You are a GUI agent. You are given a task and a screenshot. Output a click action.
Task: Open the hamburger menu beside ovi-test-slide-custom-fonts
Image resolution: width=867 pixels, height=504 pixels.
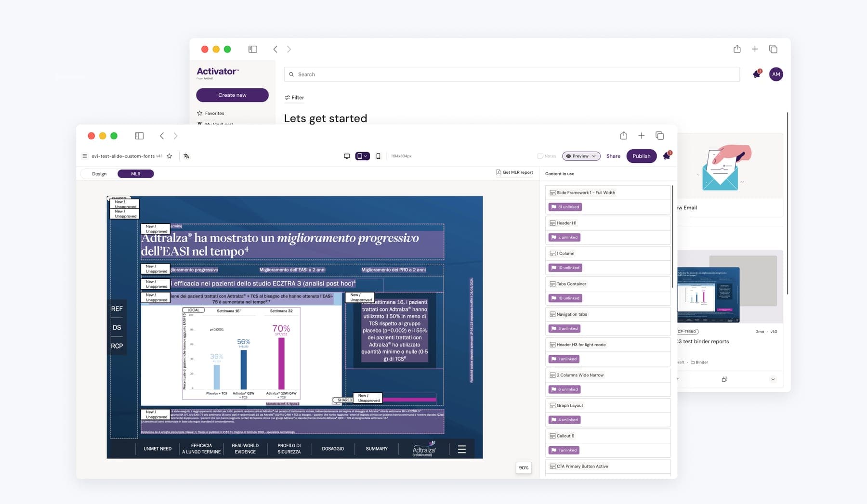pyautogui.click(x=85, y=156)
